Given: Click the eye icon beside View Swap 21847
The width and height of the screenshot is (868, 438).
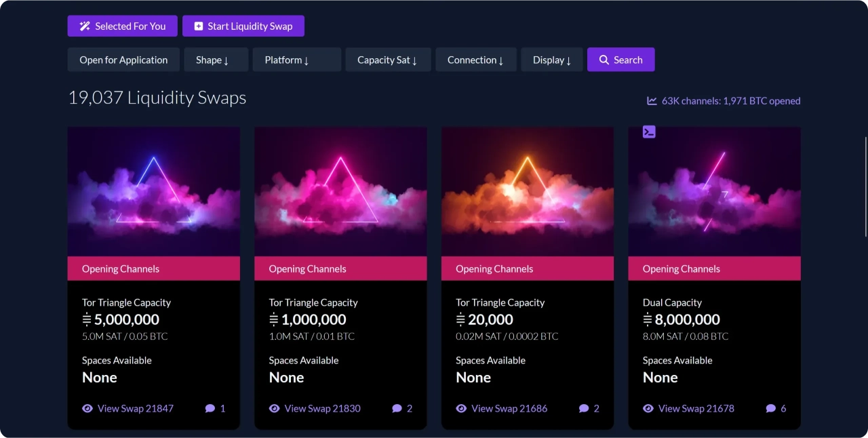Looking at the screenshot, I should [87, 408].
